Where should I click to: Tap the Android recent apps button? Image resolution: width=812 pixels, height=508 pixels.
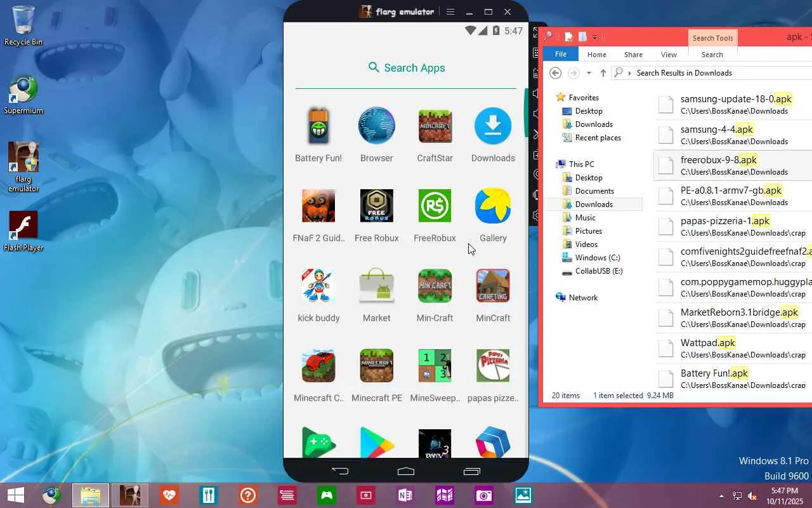point(472,471)
